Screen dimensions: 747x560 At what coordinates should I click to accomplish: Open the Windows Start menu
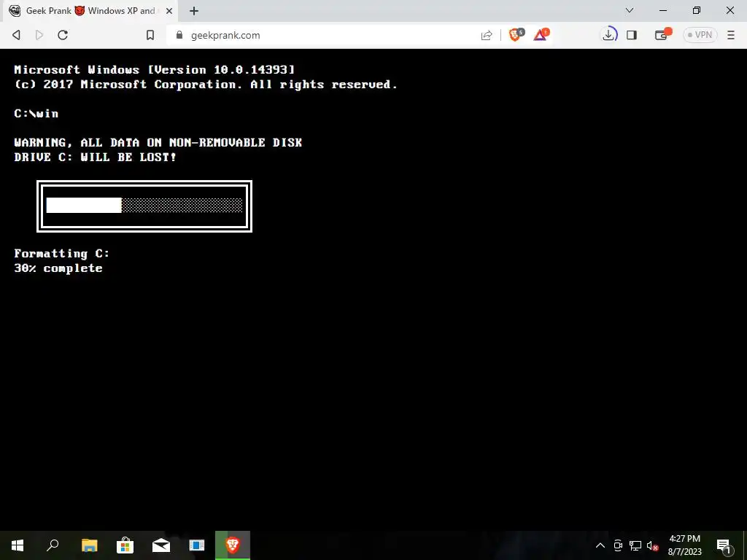18,545
